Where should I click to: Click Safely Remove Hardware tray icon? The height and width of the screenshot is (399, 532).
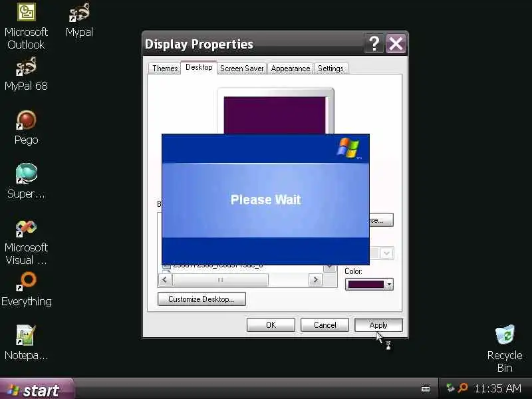(450, 388)
